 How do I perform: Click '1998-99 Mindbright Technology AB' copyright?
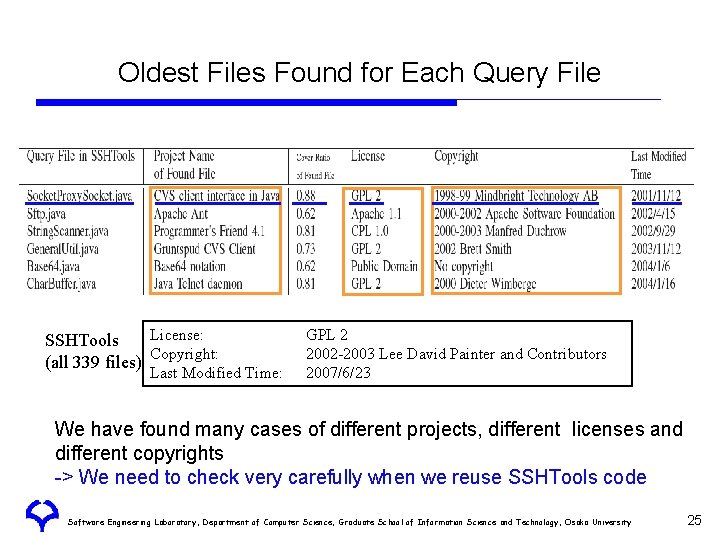(x=516, y=196)
